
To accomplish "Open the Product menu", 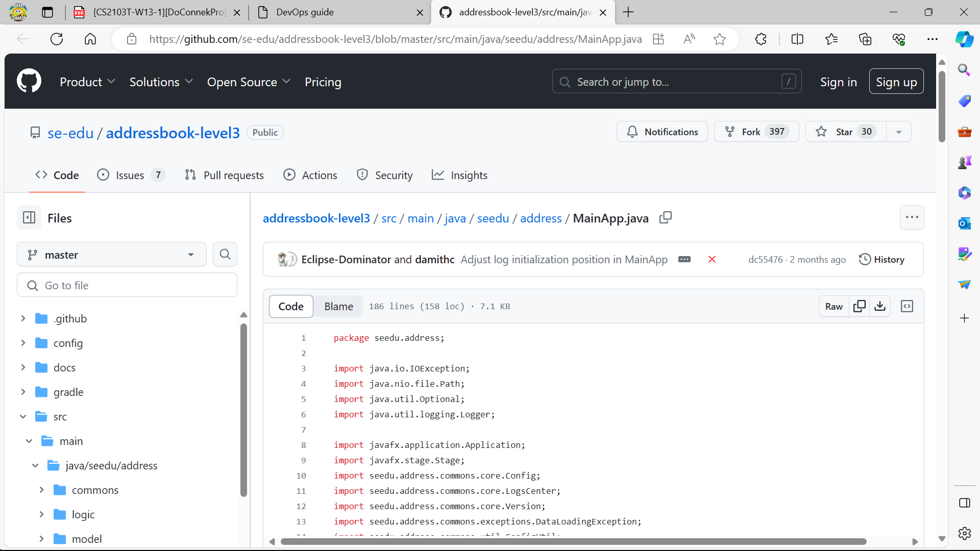I will tap(87, 82).
